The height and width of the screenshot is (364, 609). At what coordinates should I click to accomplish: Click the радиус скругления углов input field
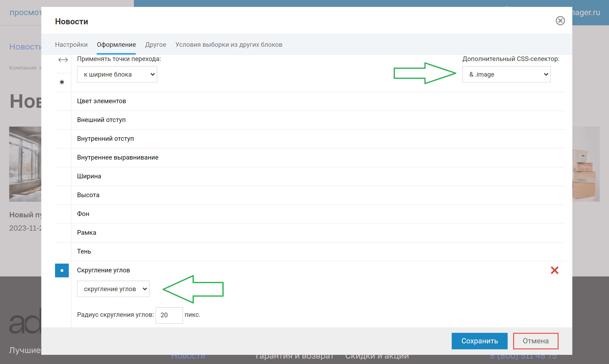point(169,314)
